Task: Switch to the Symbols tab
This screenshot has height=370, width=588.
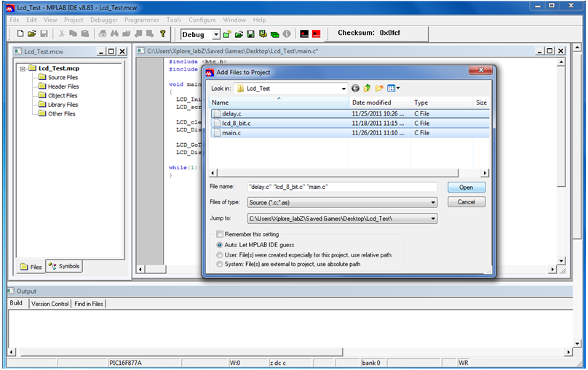Action: [x=64, y=266]
